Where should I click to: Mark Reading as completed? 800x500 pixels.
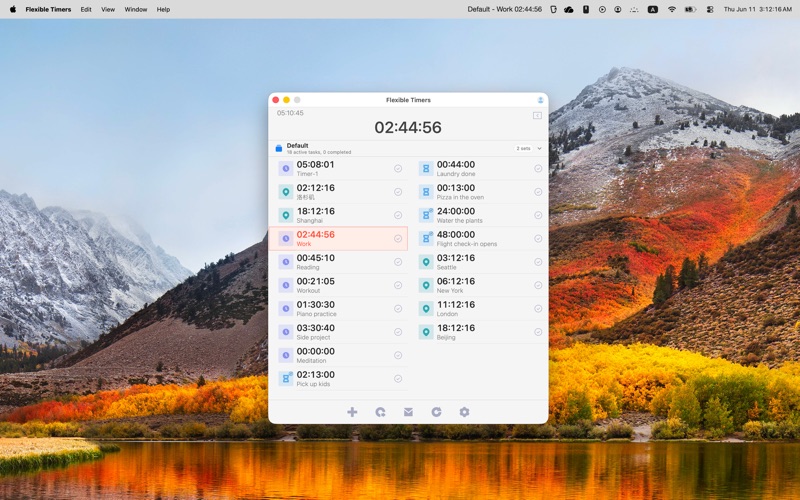click(x=398, y=262)
